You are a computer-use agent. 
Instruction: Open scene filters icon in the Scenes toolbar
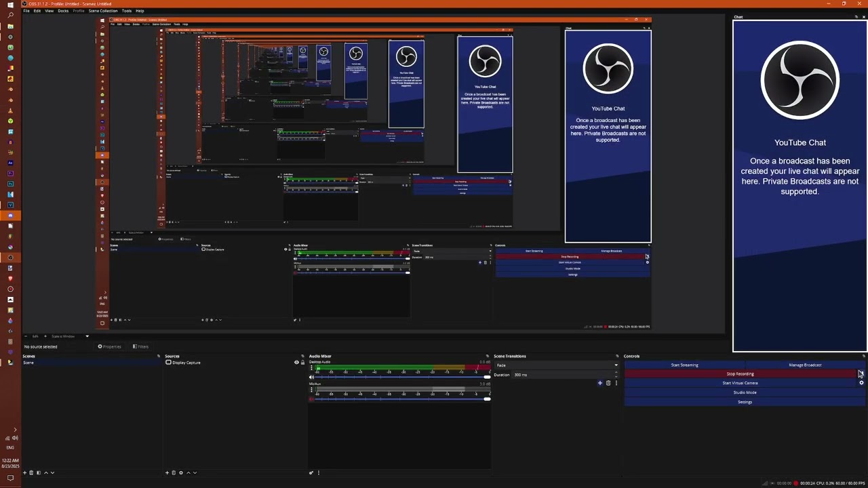[39, 472]
